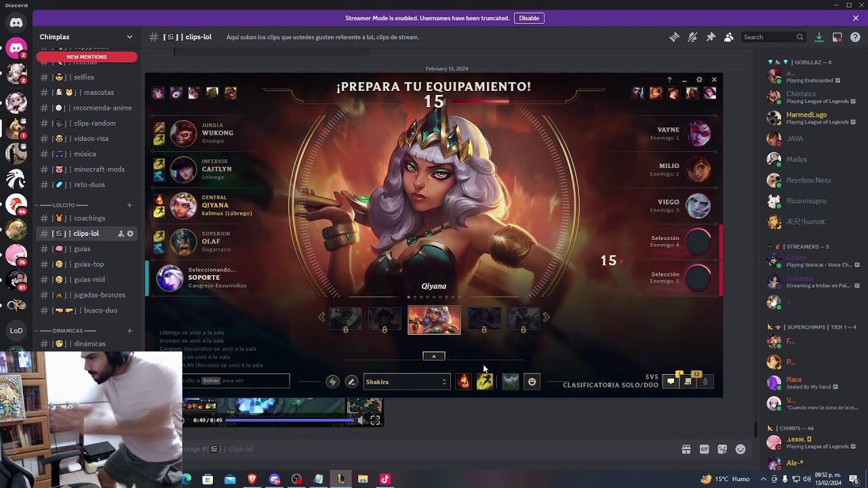Edit clips-lol channel settings gear

130,234
